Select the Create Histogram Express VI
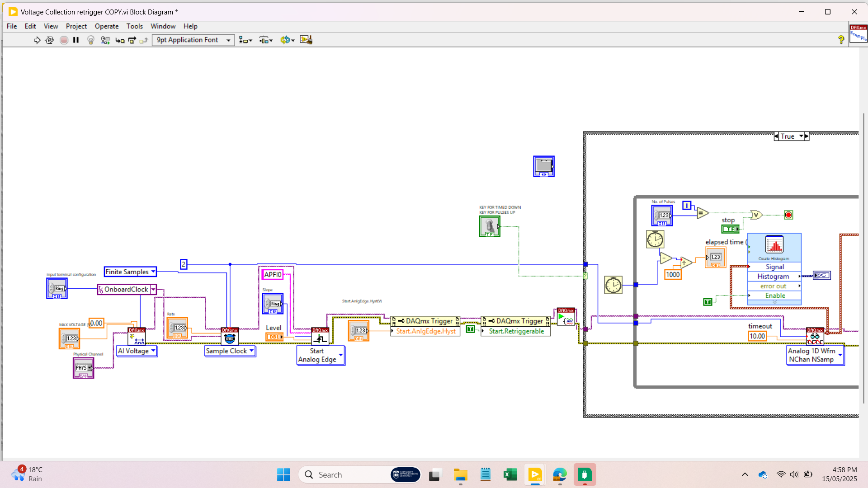 pos(774,269)
